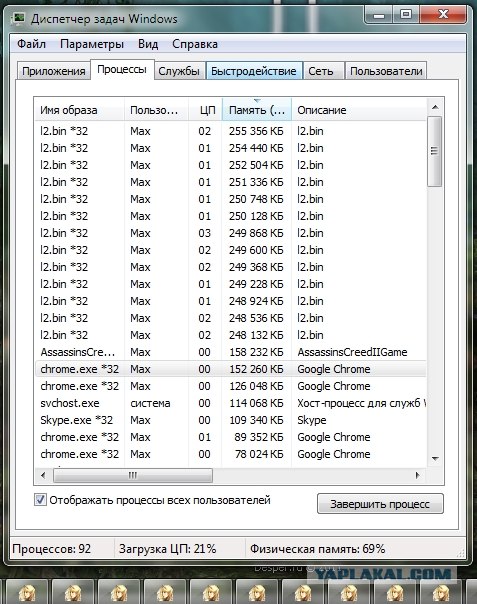This screenshot has height=604, width=477.
Task: Select the Процессы tab
Action: [122, 70]
